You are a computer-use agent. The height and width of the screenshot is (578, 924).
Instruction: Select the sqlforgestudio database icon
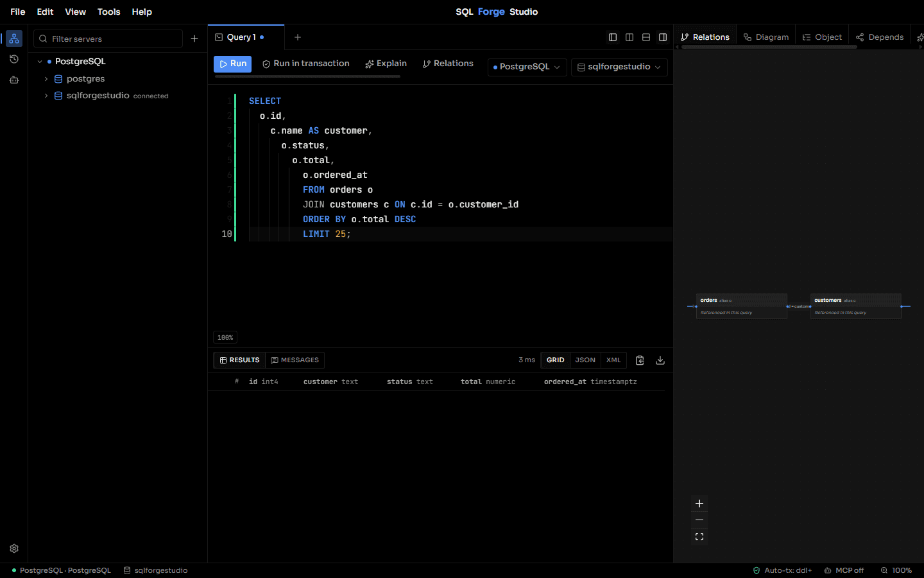click(x=58, y=96)
